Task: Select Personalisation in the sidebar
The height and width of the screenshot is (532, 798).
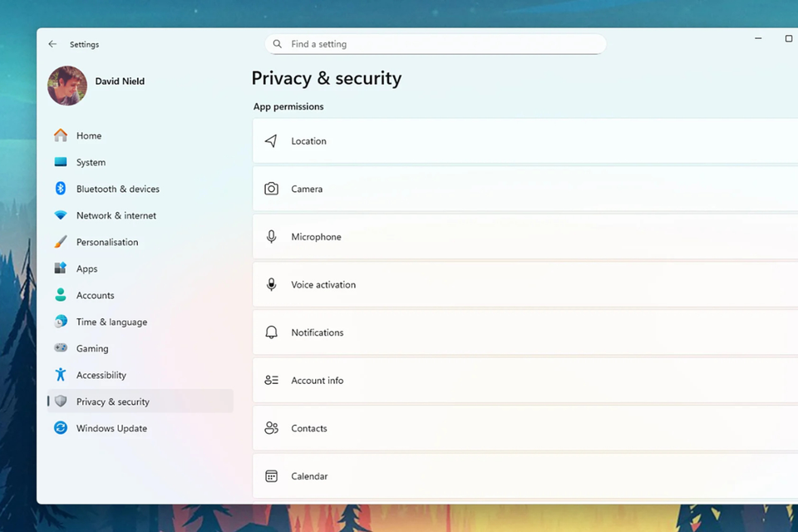Action: click(106, 242)
